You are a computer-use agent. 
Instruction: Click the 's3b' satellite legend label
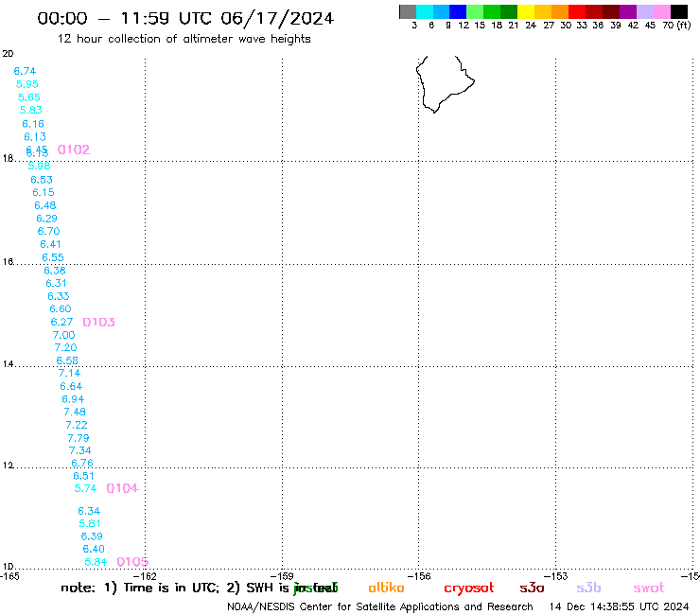pyautogui.click(x=588, y=588)
